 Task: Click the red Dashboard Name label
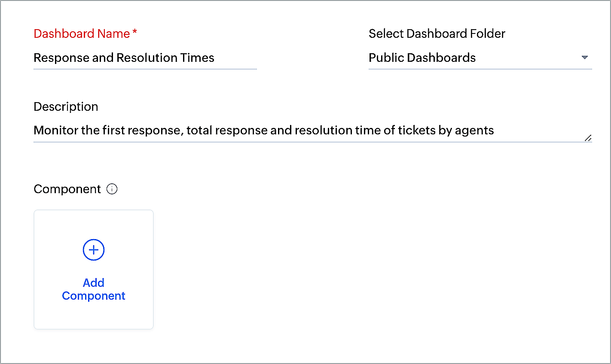click(x=82, y=33)
